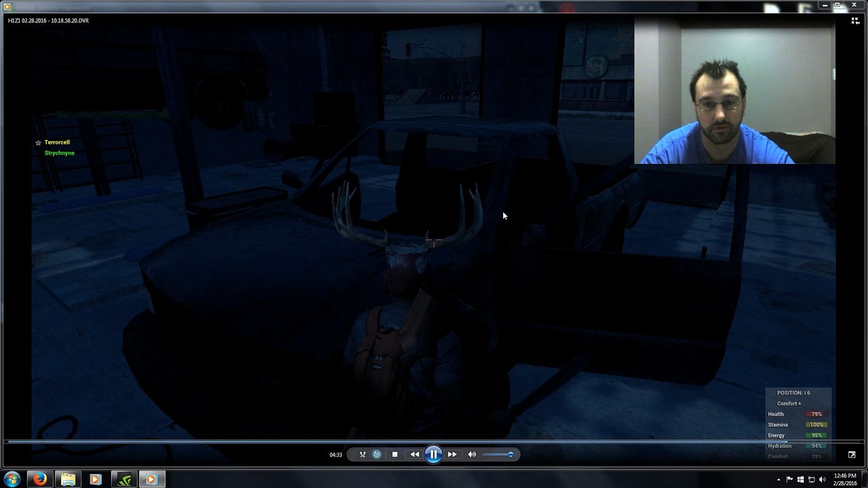Click the video title H1Z1 text

48,20
